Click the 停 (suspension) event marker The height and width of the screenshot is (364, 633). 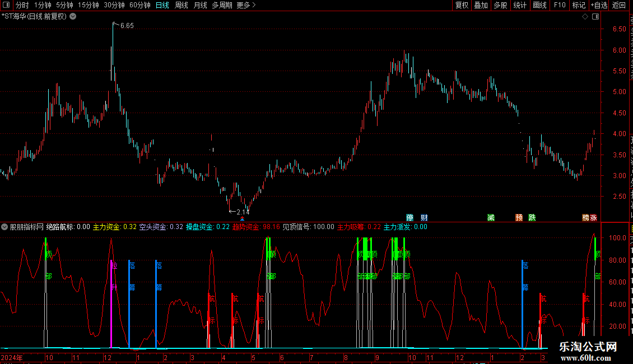[409, 217]
